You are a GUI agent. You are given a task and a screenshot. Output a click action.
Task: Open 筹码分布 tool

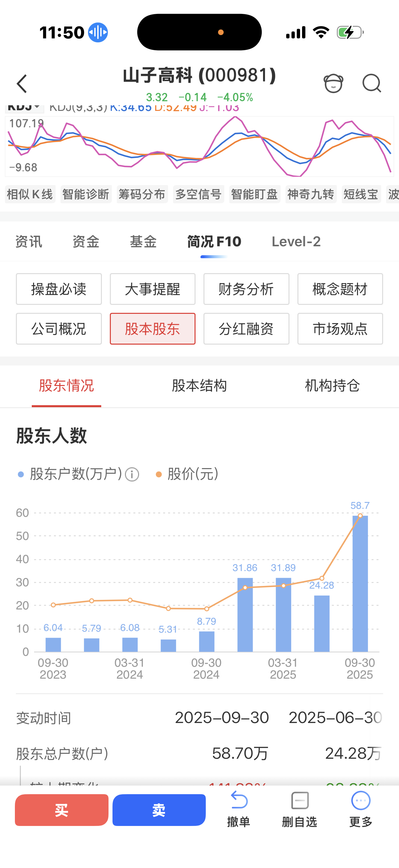(x=142, y=194)
